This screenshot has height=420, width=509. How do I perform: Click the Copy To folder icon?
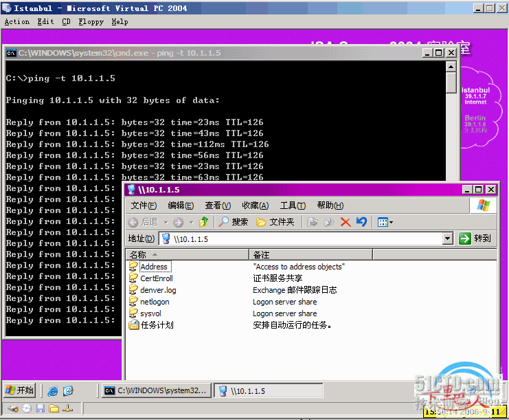[329, 222]
